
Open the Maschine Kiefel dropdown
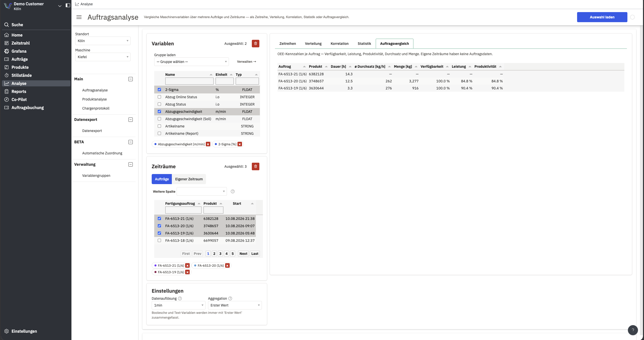pyautogui.click(x=103, y=57)
